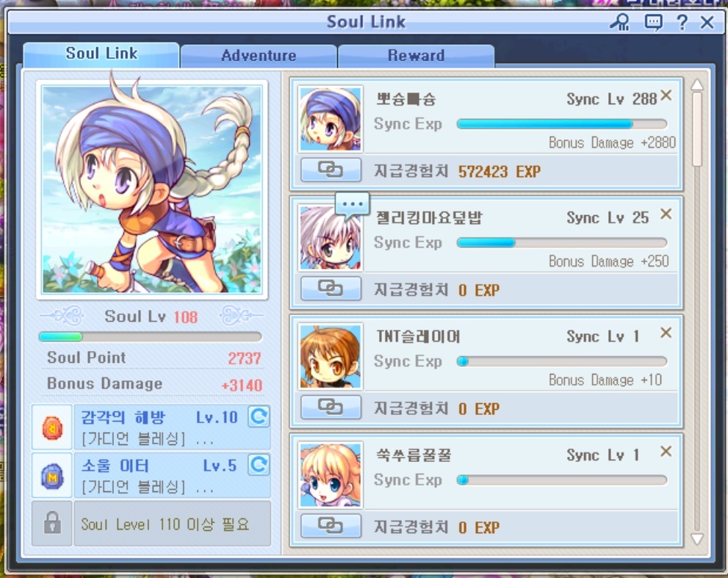
Task: Click the speech bubble above 젤리킹마요덮밥 portrait
Action: point(353,205)
